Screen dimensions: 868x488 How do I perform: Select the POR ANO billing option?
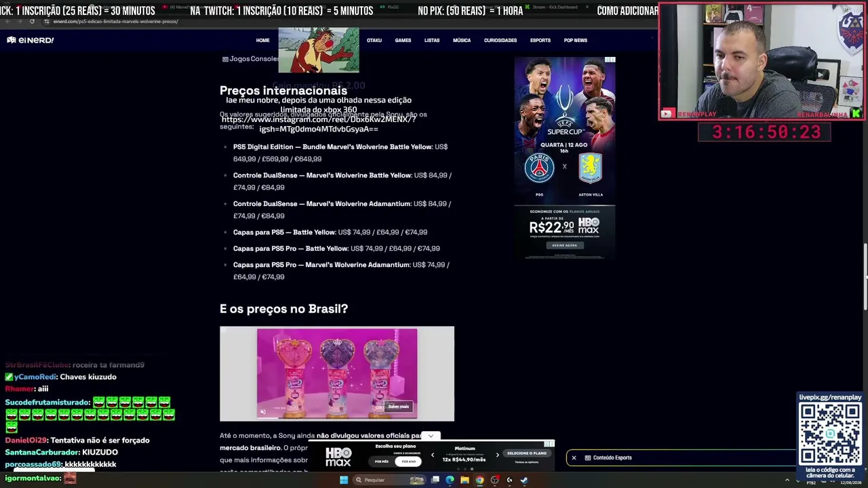pos(408,462)
